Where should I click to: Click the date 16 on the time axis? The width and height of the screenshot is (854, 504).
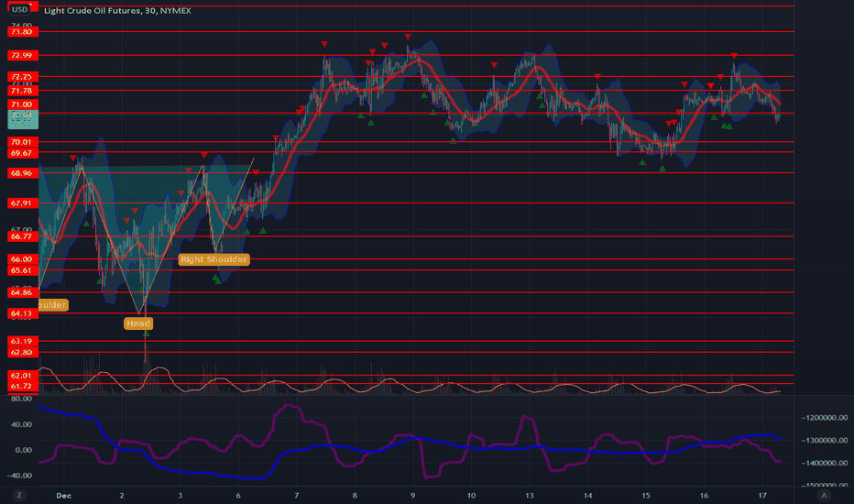coord(705,495)
